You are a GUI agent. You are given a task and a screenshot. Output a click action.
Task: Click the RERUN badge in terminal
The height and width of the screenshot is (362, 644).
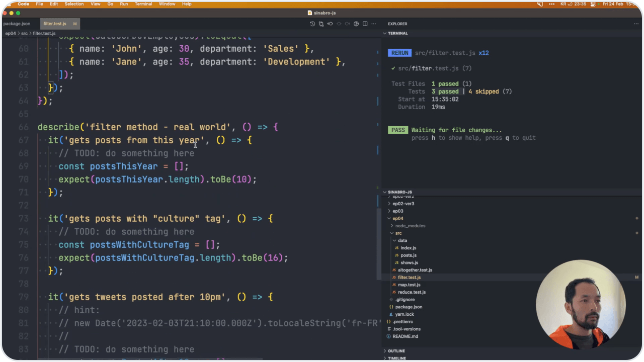tap(399, 53)
